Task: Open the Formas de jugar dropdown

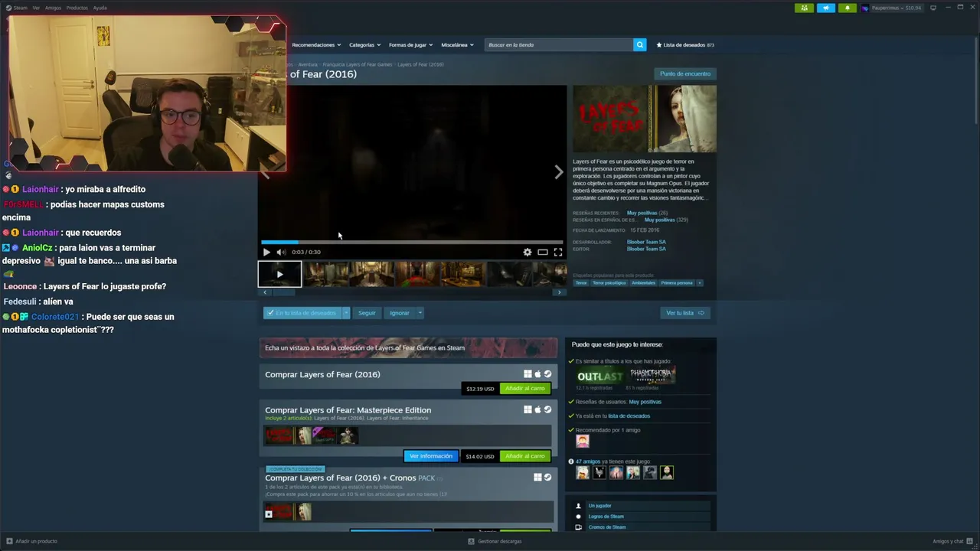Action: 410,45
